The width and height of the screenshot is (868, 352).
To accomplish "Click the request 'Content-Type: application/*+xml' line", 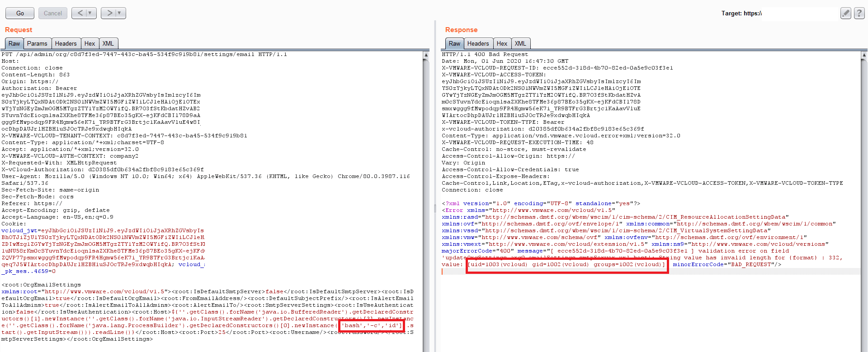I will 83,142.
